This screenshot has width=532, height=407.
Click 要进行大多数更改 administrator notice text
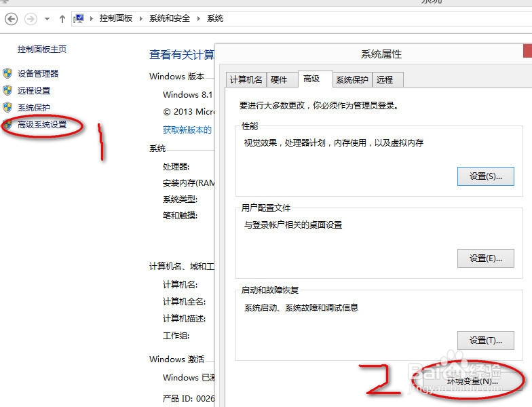(x=319, y=106)
